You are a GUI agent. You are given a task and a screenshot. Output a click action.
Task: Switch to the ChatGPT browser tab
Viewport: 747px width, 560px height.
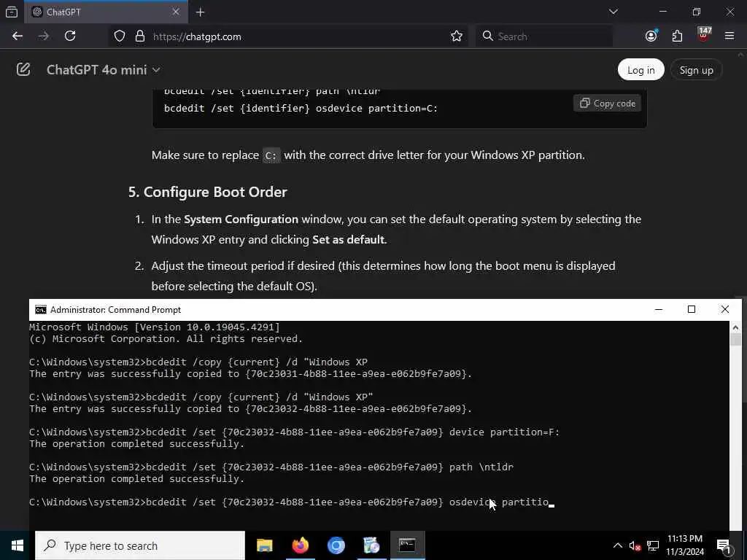(x=106, y=12)
